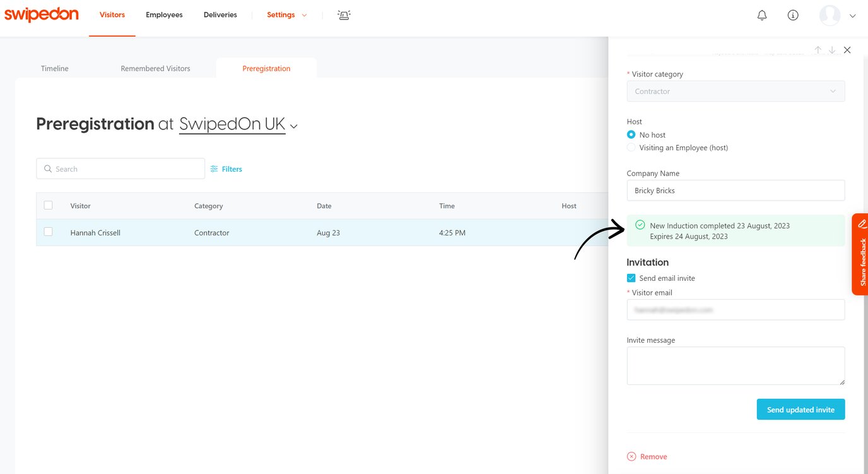Click the green induction completed checkmark icon
Viewport: 868px width, 474px height.
point(640,225)
